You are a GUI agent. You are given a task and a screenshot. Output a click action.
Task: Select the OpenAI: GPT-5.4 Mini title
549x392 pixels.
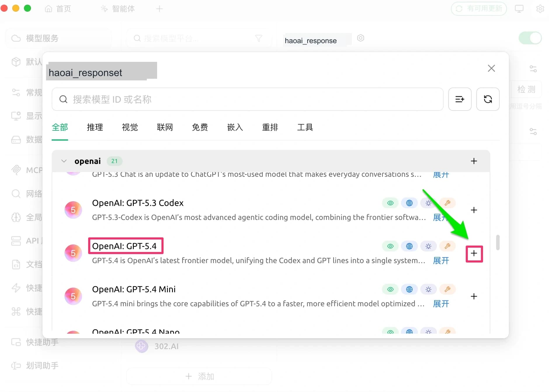134,289
